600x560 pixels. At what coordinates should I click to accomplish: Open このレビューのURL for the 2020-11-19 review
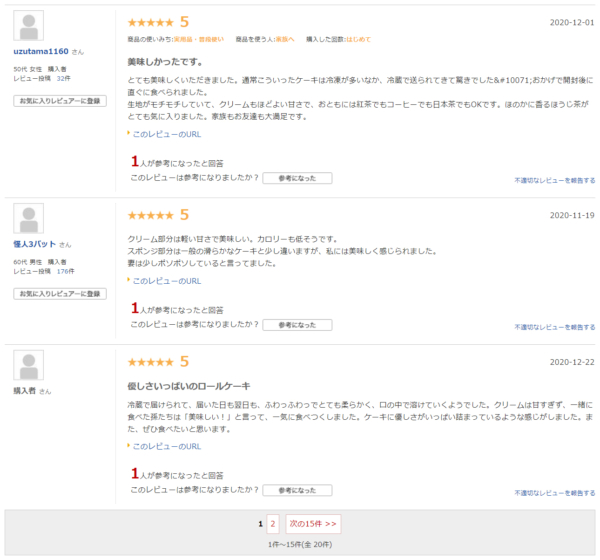pos(166,281)
